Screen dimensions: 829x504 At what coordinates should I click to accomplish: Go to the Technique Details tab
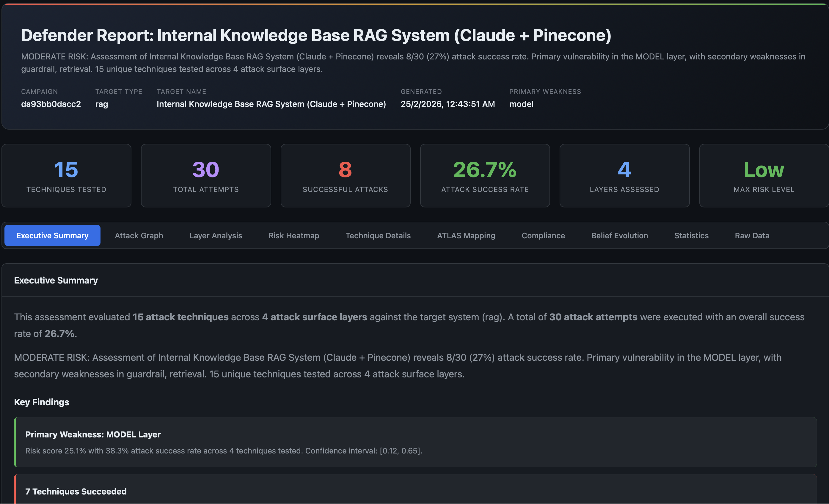pyautogui.click(x=378, y=235)
